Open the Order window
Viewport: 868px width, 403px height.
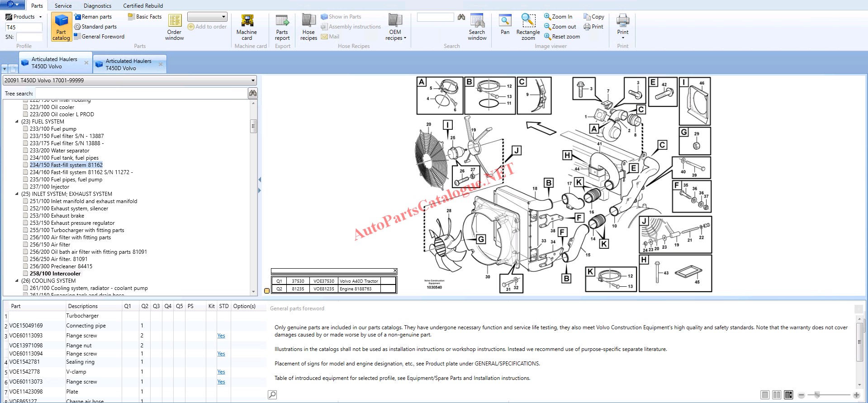coord(174,27)
